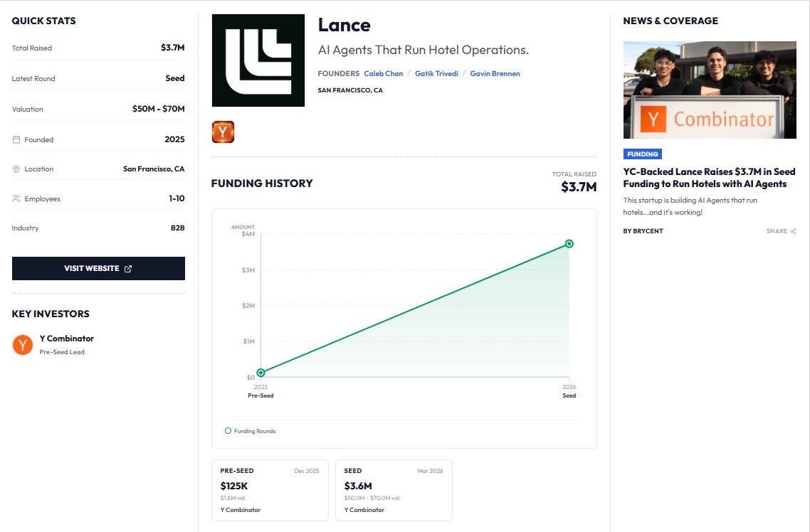
Task: Click Y Combinator icon in Key Investors
Action: (x=23, y=345)
